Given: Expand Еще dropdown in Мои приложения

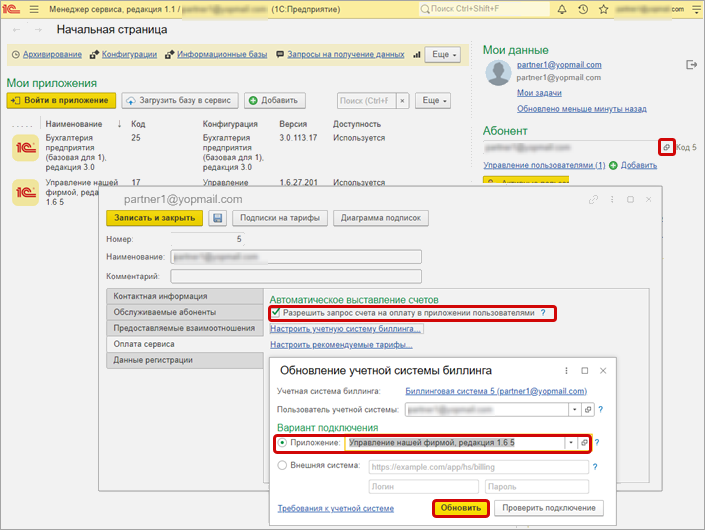Looking at the screenshot, I should point(433,101).
